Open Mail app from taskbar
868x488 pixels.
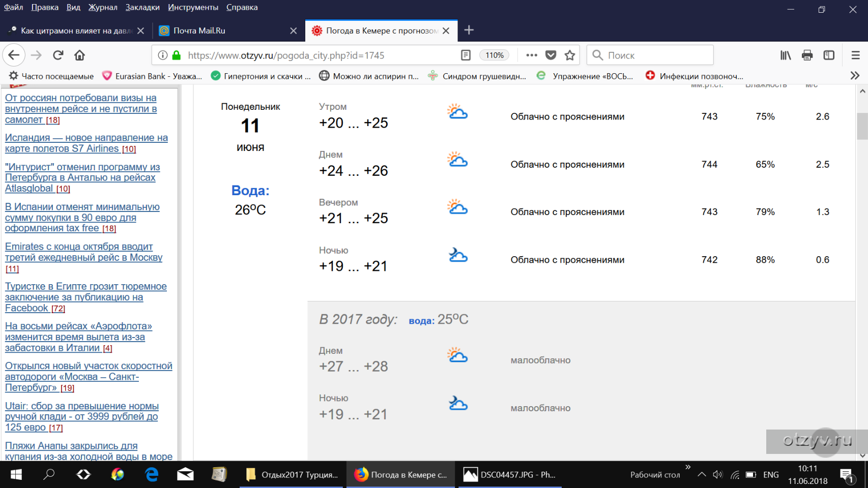tap(185, 474)
